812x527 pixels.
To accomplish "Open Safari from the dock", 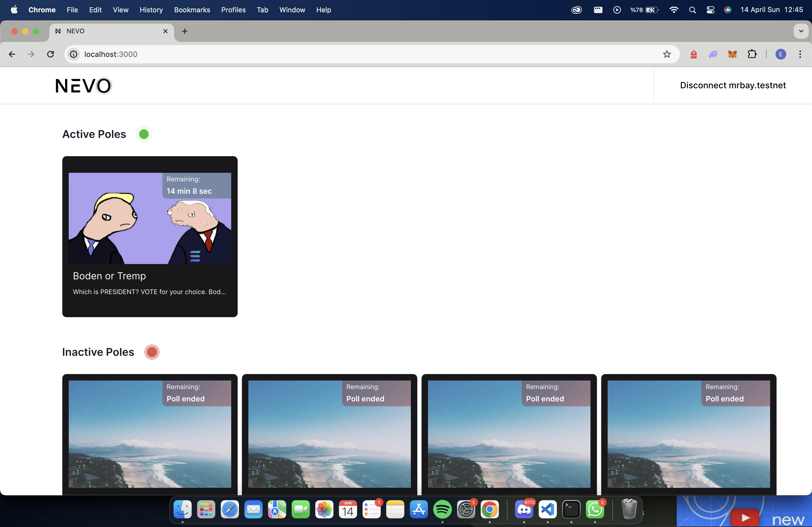I will point(230,510).
